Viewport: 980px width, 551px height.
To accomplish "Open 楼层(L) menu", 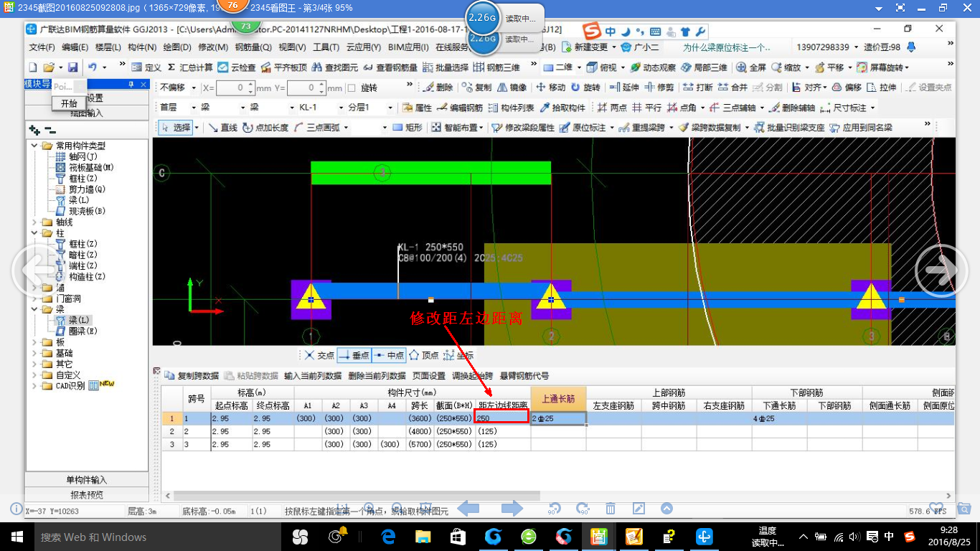I will pos(108,47).
